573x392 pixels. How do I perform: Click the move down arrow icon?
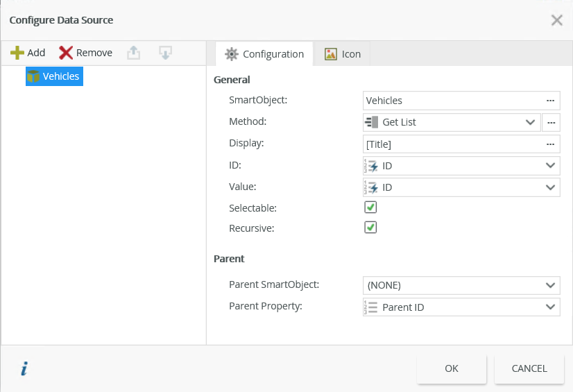pos(164,53)
